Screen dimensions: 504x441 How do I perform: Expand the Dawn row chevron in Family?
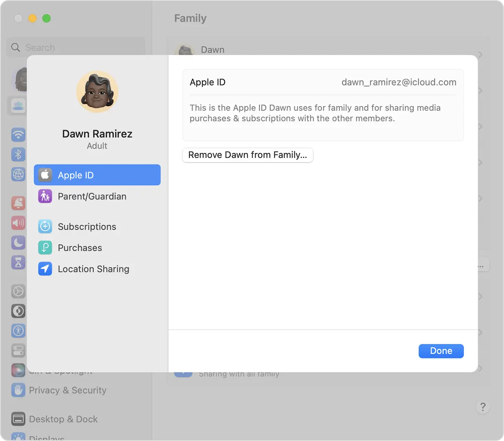tap(480, 55)
